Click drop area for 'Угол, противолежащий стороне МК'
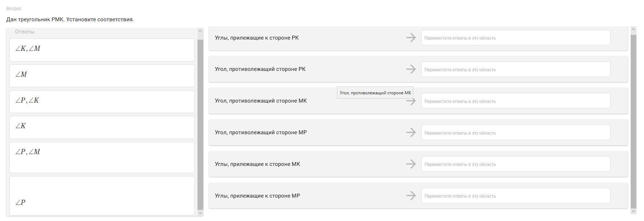This screenshot has height=221, width=644. (x=515, y=101)
